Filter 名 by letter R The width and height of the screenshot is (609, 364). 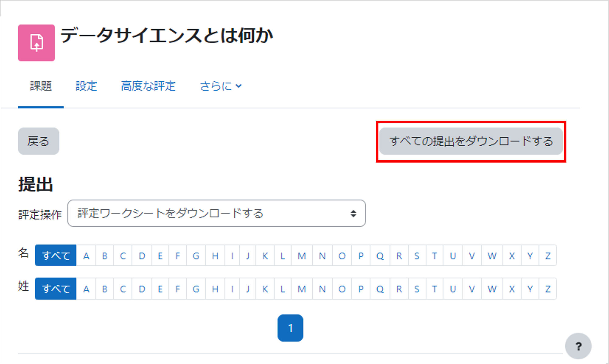pyautogui.click(x=399, y=255)
